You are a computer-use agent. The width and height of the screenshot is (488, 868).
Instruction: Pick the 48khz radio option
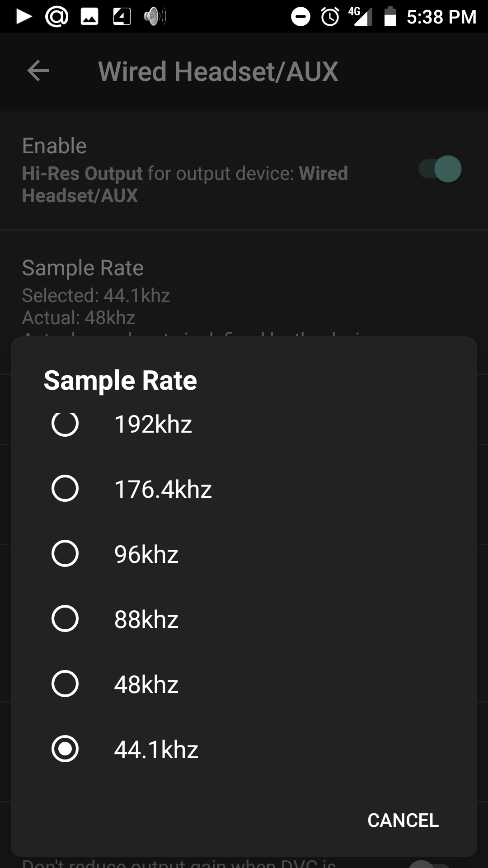tap(65, 684)
